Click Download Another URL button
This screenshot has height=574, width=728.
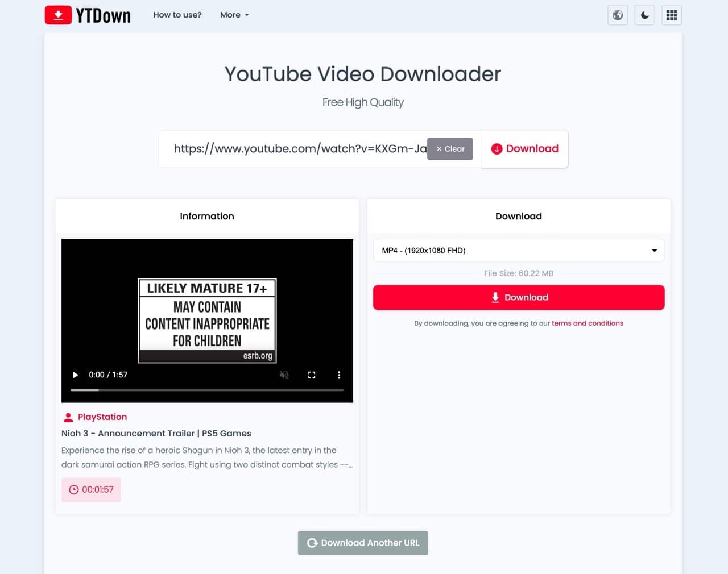[363, 543]
